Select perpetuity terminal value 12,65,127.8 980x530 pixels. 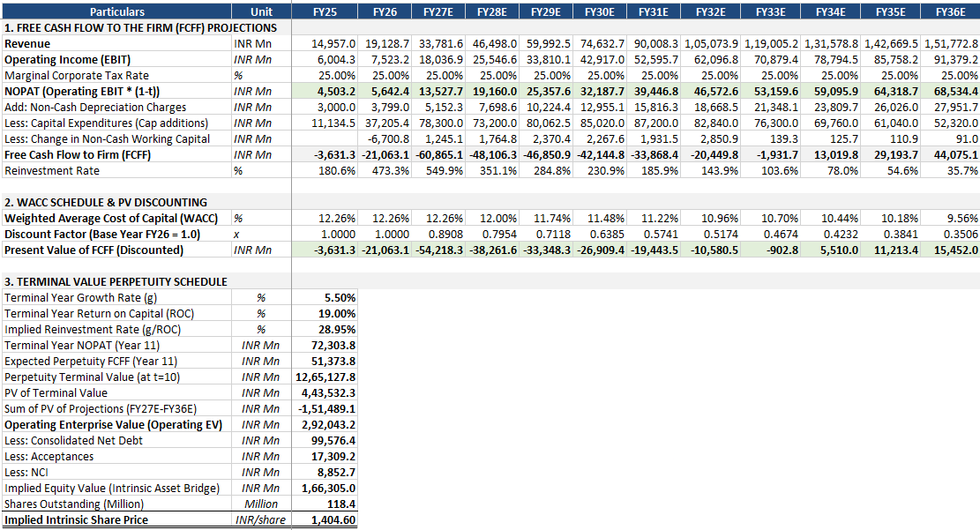[x=325, y=377]
